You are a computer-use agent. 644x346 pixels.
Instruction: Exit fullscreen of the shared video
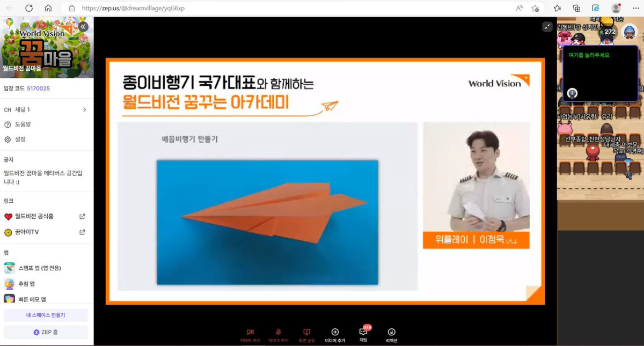pos(547,26)
